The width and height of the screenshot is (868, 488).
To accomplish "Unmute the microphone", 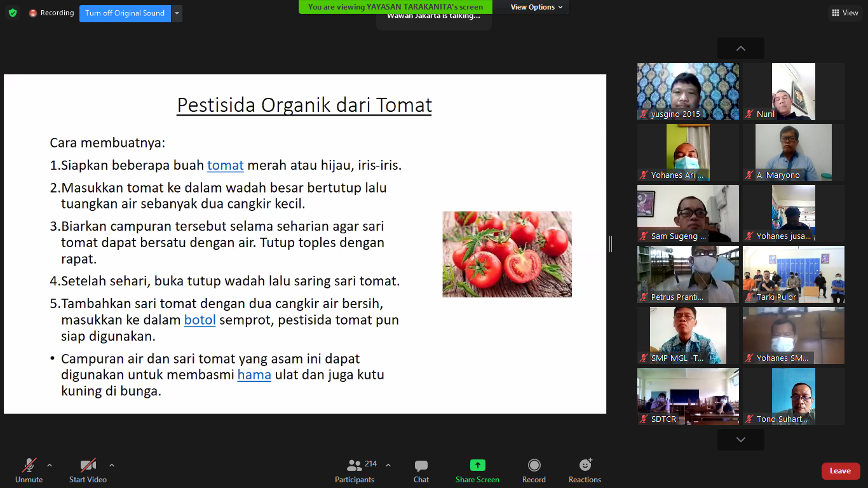I will tap(29, 471).
